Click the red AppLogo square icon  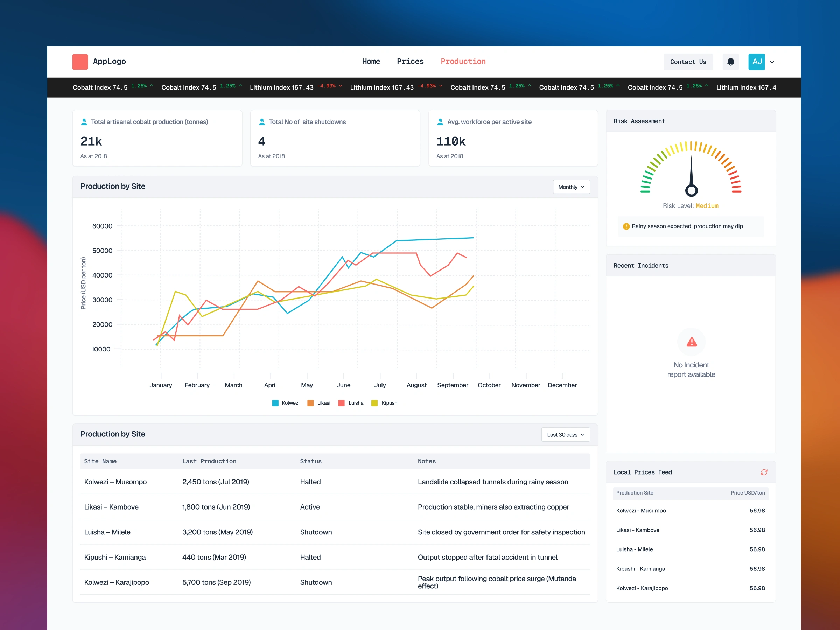80,62
